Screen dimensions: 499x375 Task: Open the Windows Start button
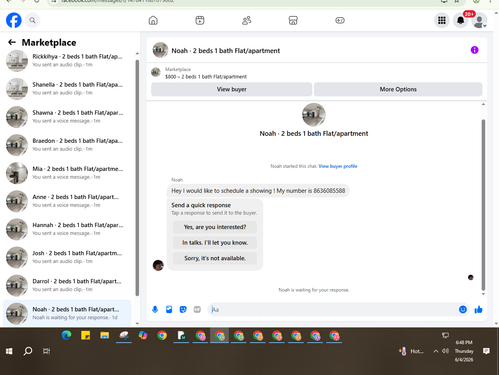coord(9,351)
